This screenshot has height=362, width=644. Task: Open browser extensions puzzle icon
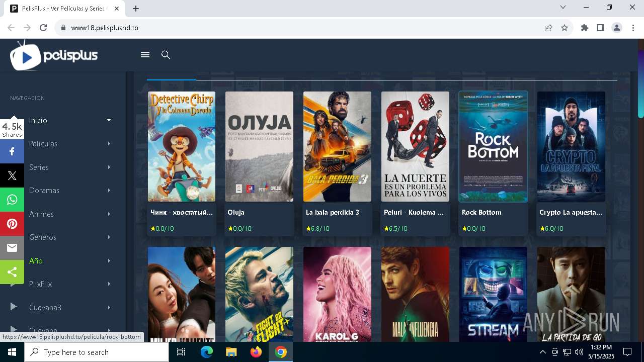[585, 28]
